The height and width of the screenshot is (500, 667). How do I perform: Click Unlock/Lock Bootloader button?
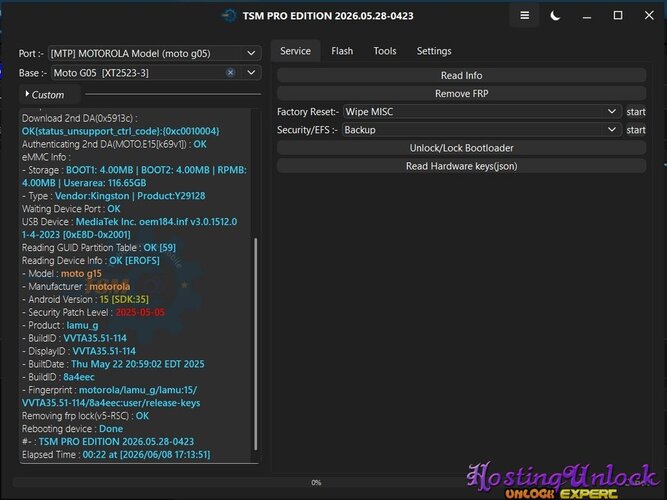[462, 148]
